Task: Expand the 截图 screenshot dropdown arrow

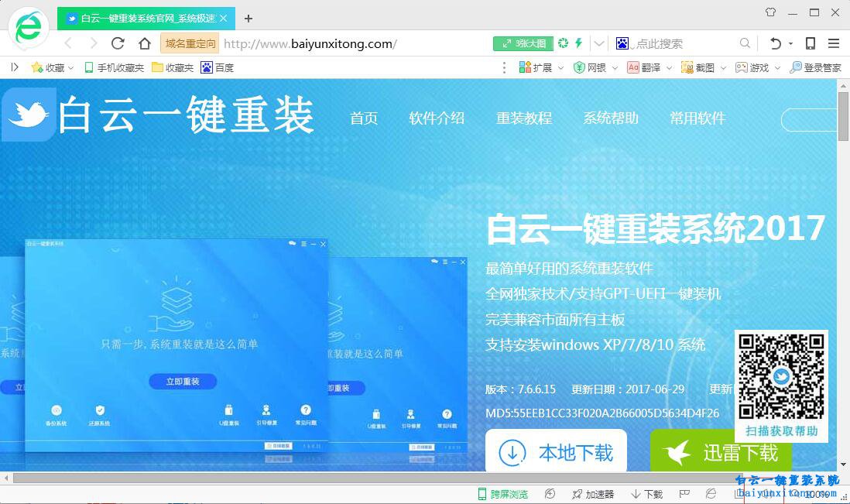Action: click(722, 67)
